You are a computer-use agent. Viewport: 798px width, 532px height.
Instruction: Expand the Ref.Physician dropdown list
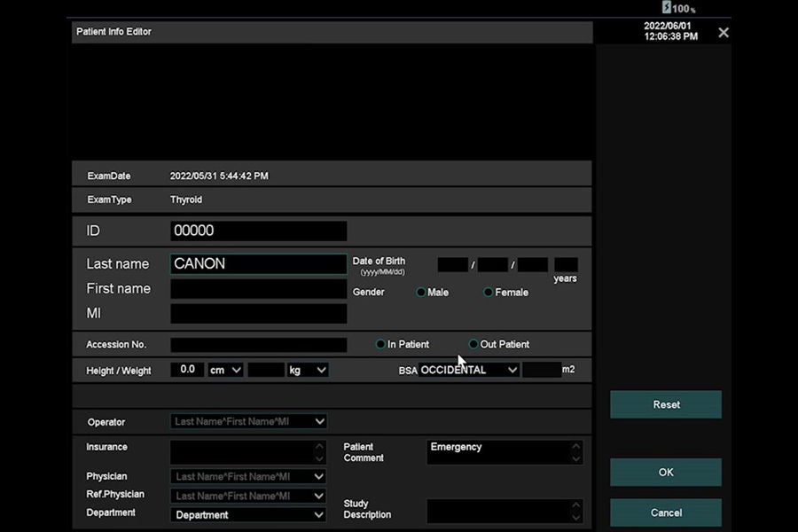(x=248, y=496)
